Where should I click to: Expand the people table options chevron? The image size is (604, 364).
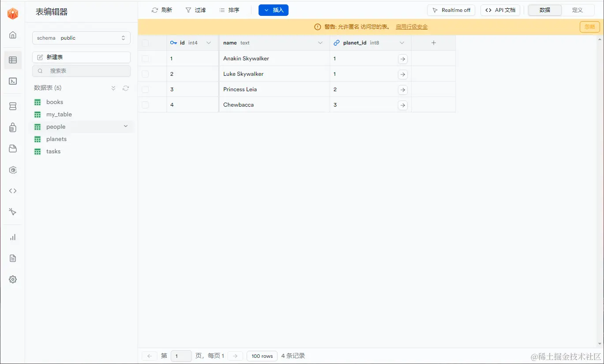(126, 126)
